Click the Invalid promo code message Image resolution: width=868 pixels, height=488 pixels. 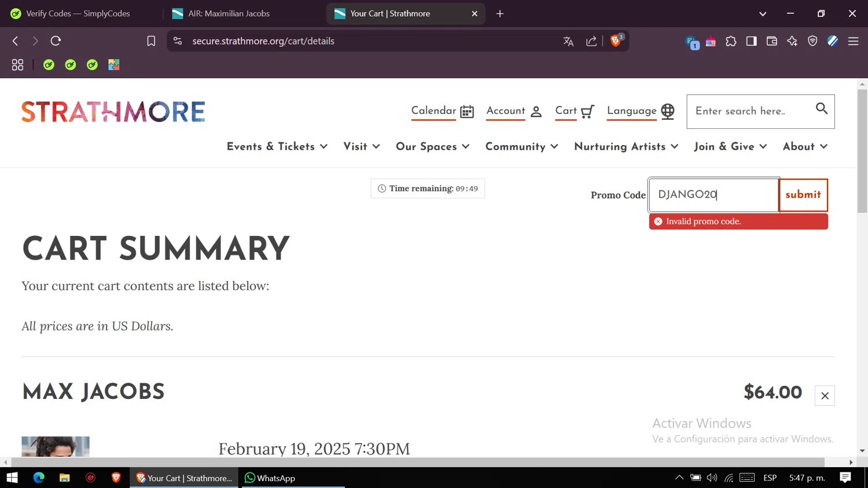pyautogui.click(x=738, y=221)
